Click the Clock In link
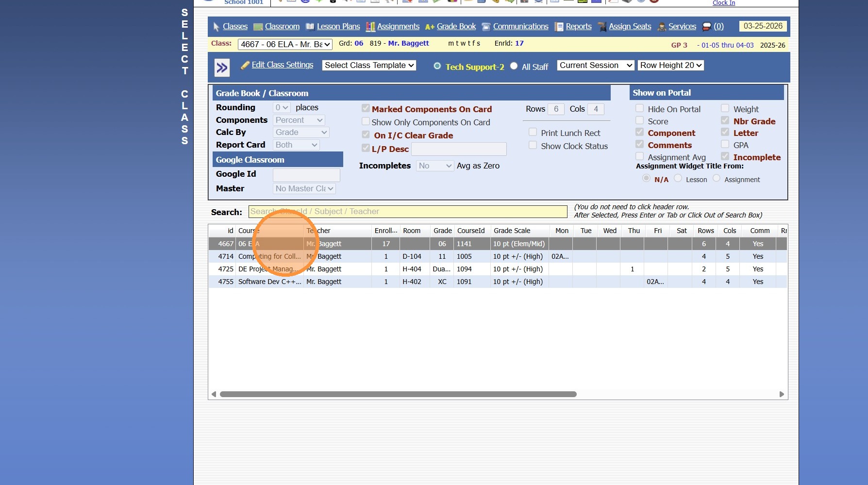 [x=723, y=3]
